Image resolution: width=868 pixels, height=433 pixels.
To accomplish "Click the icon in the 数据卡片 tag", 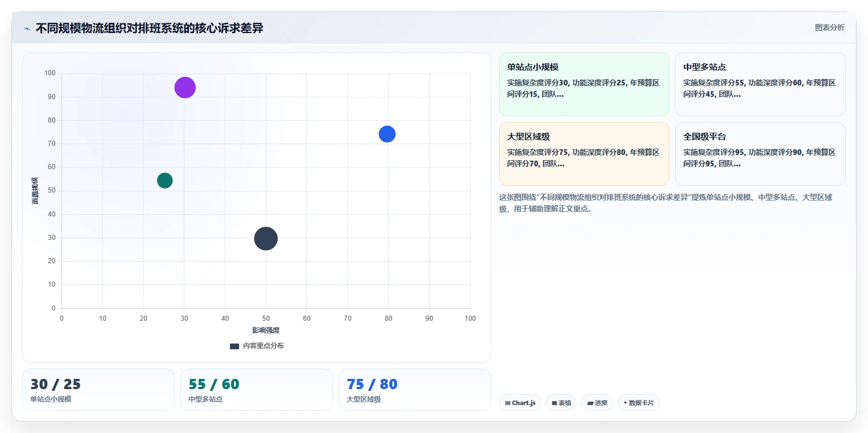I will [x=625, y=403].
